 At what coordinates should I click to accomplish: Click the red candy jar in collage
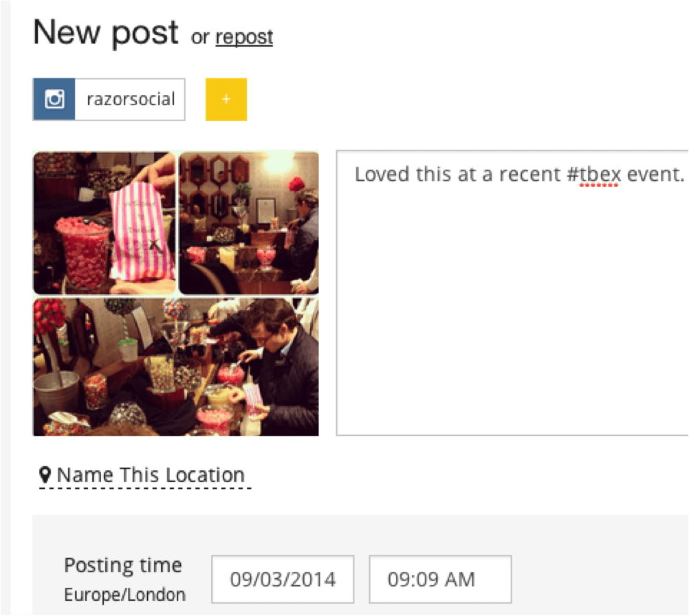tap(82, 254)
